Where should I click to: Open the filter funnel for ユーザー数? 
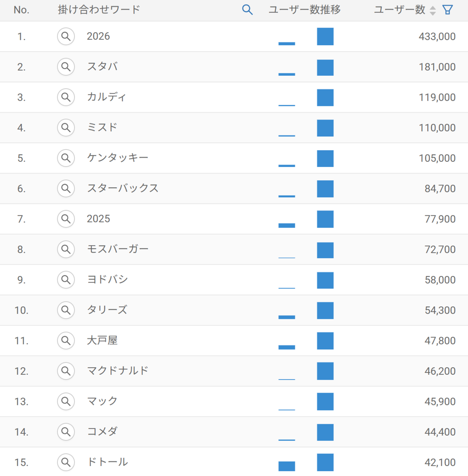[447, 10]
